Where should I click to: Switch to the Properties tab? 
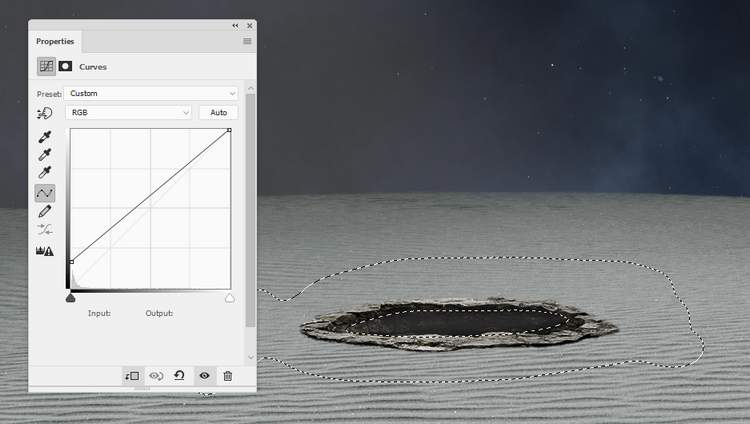(x=55, y=41)
